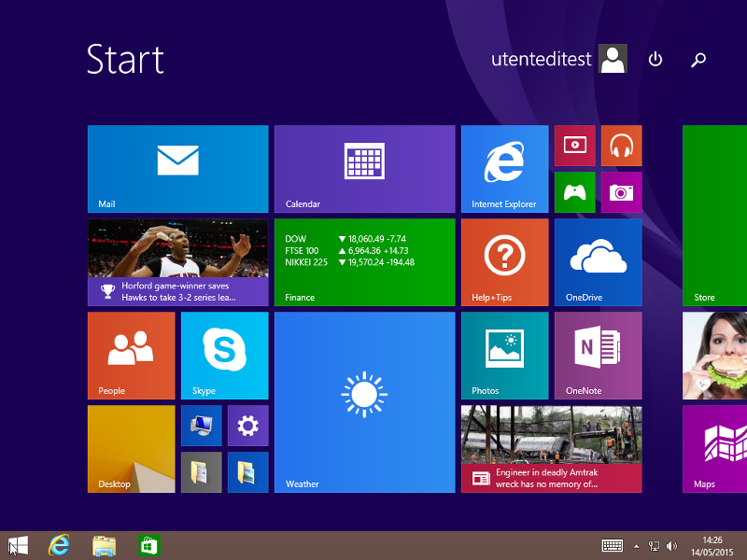Image resolution: width=747 pixels, height=560 pixels.
Task: Open the PC Settings gear tile
Action: pyautogui.click(x=248, y=426)
